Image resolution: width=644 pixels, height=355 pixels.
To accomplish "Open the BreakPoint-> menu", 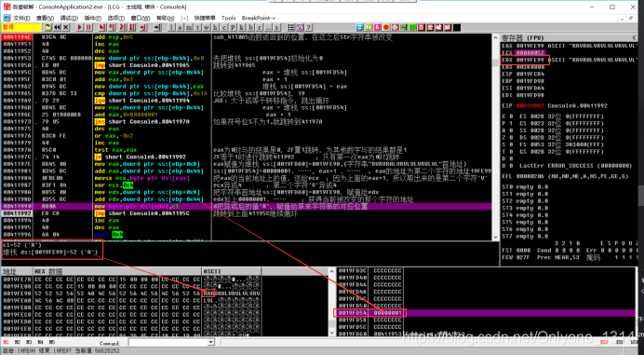I will coord(259,18).
